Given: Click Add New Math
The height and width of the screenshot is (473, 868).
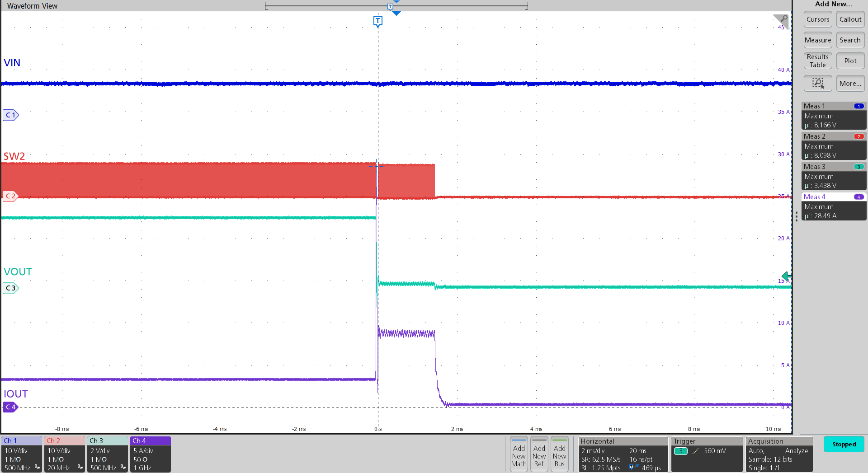Looking at the screenshot, I should (519, 454).
